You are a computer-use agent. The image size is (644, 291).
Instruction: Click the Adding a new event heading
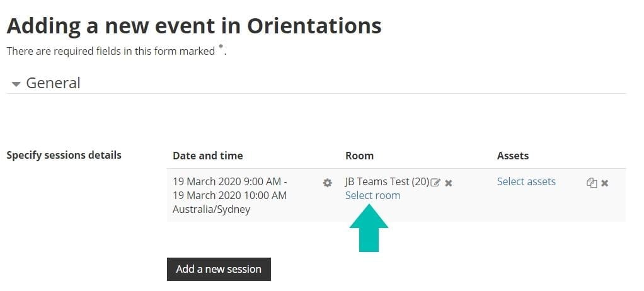pos(193,26)
